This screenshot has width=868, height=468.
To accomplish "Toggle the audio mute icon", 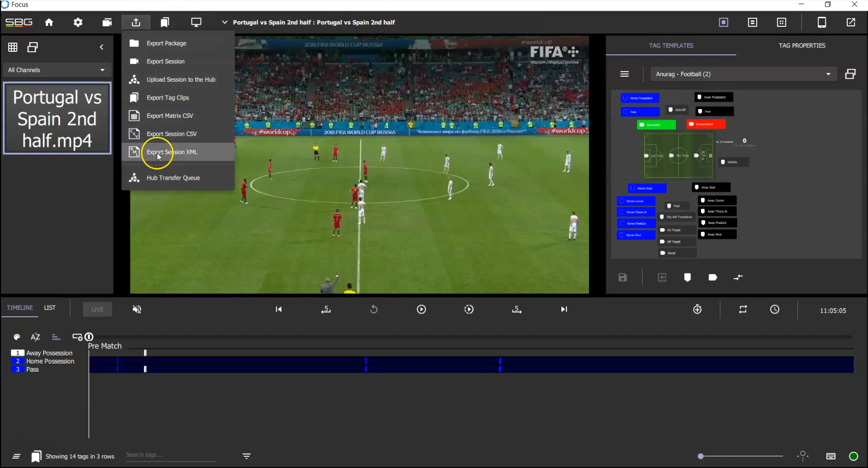I will pos(137,310).
